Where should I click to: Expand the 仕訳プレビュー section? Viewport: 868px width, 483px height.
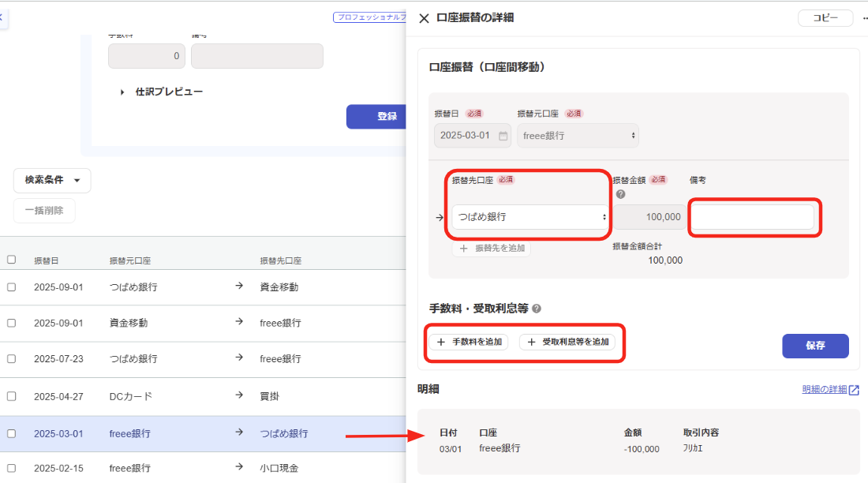[122, 92]
